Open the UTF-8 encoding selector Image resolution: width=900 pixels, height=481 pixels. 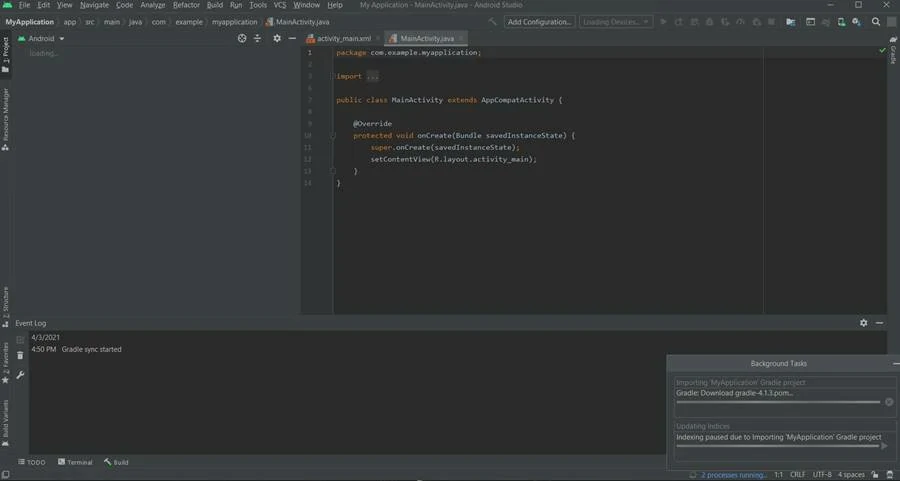pos(822,475)
